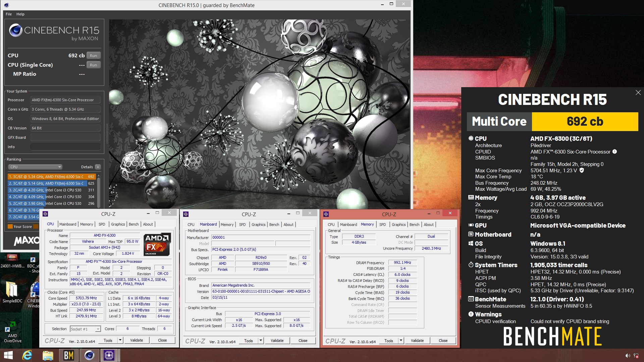Click the warning icon next to CPUID processor name
Viewport: 644px width, 362px height.
[x=614, y=152]
